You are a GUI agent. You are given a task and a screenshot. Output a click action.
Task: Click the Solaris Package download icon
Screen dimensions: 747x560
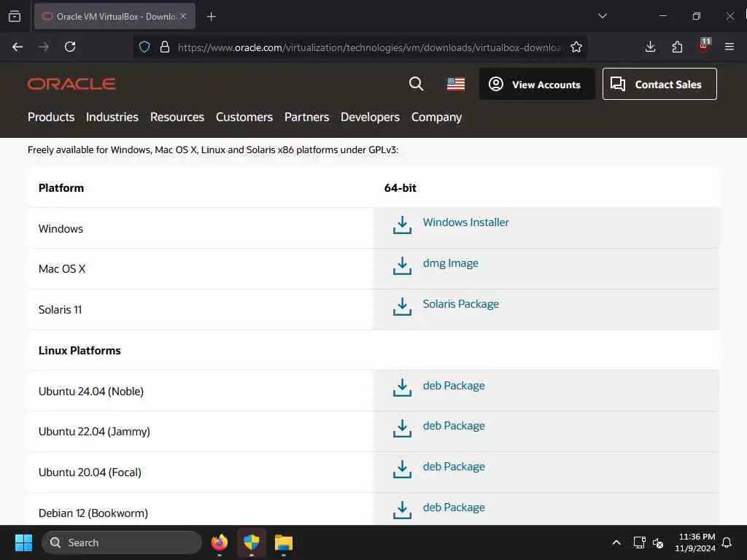pos(402,307)
